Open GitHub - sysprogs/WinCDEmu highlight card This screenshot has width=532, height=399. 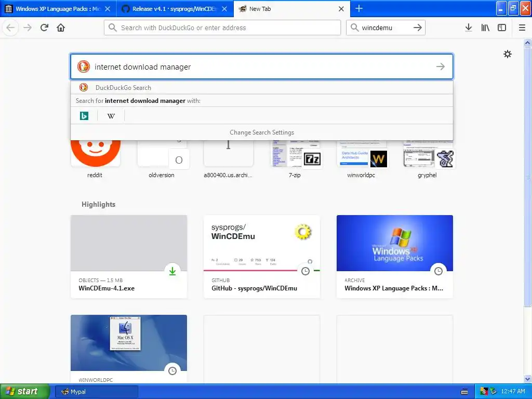click(262, 257)
